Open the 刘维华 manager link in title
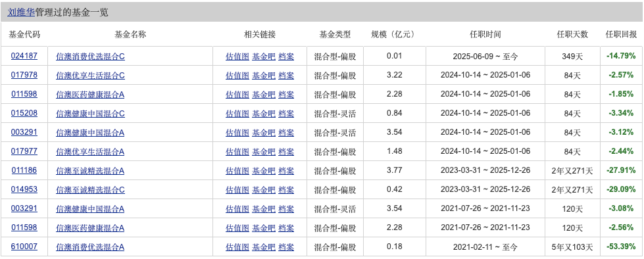The height and width of the screenshot is (259, 644). 21,12
